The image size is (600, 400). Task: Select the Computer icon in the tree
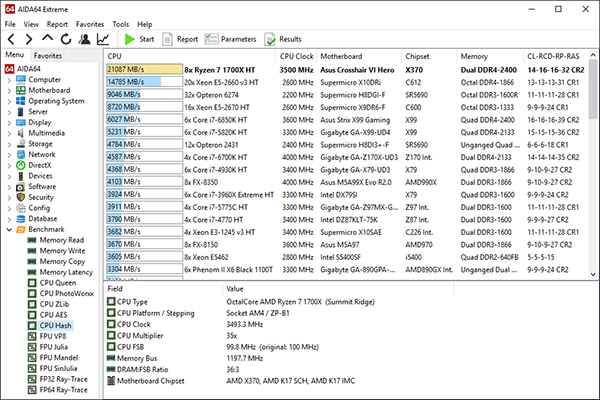21,79
